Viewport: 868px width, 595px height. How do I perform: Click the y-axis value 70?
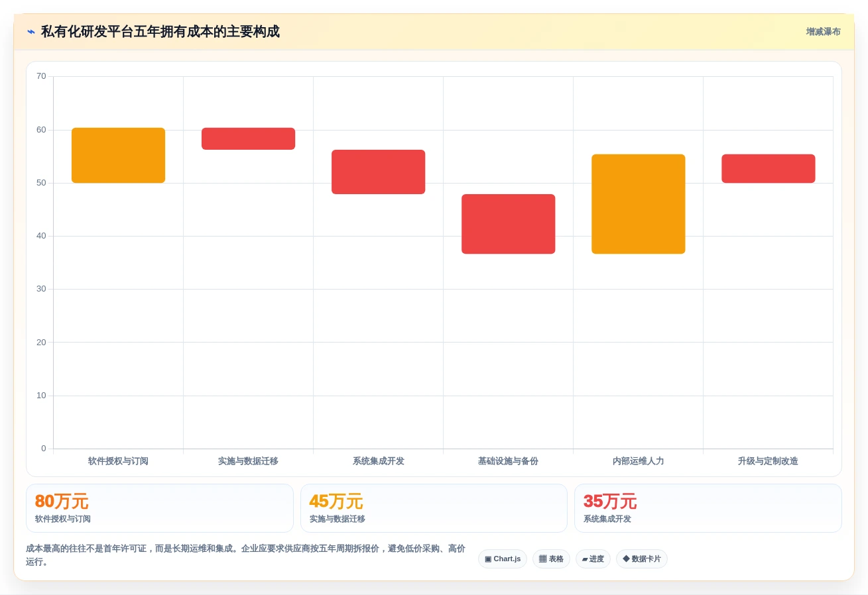pyautogui.click(x=41, y=76)
